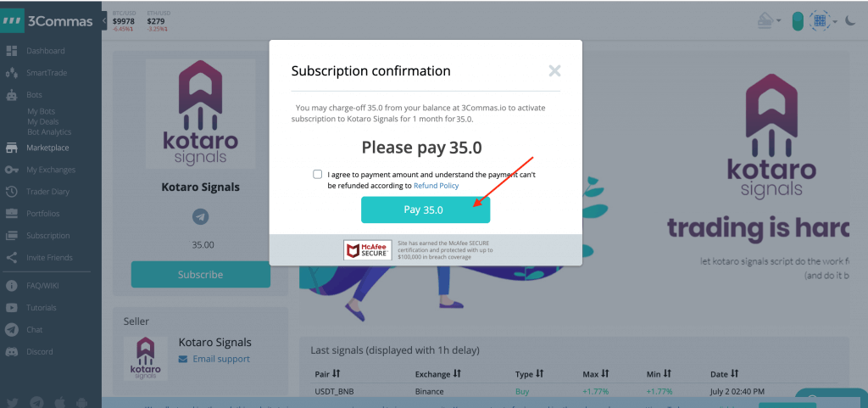Click the Telegram icon under Kotaro Signals

(200, 217)
